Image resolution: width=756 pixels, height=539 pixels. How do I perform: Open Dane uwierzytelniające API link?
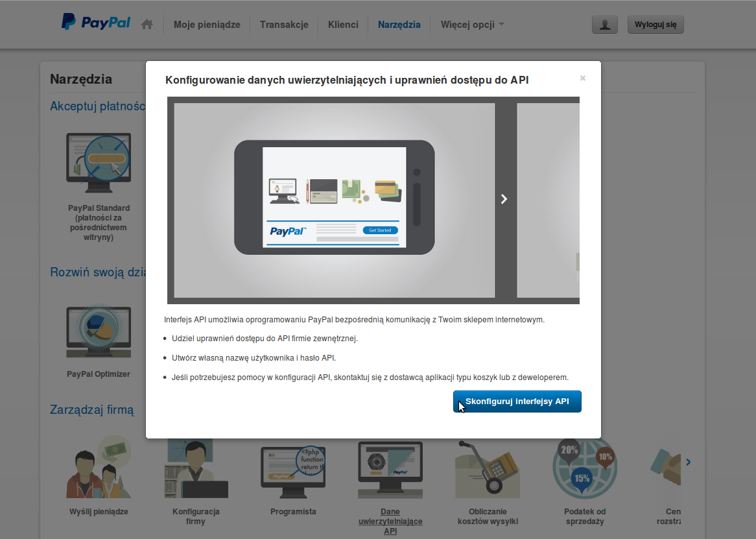point(390,521)
